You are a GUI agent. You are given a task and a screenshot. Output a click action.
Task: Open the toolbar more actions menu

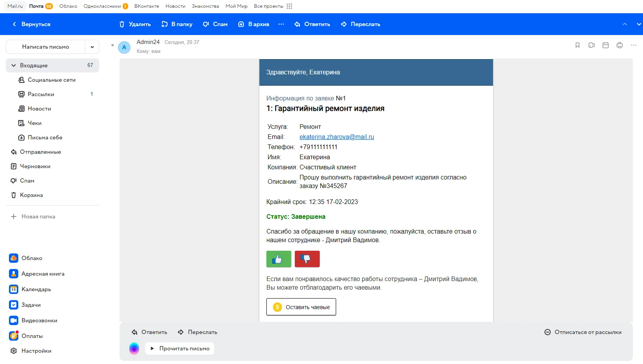(x=281, y=24)
